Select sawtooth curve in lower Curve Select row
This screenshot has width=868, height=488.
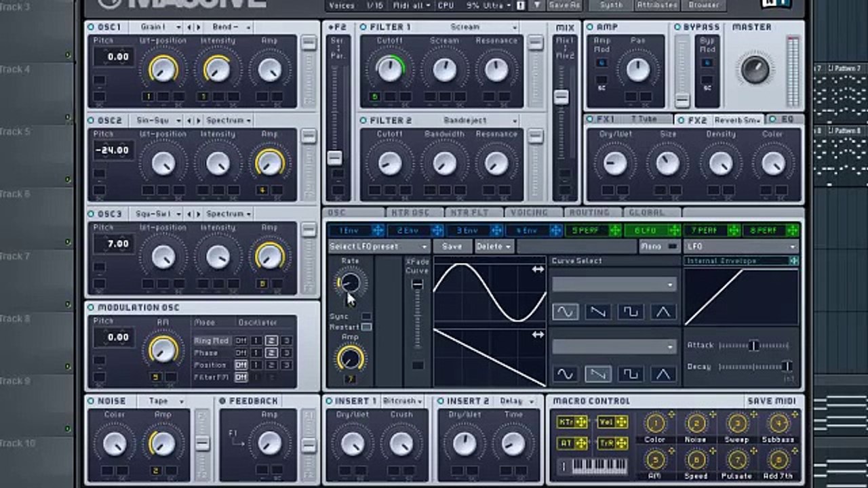tap(597, 373)
